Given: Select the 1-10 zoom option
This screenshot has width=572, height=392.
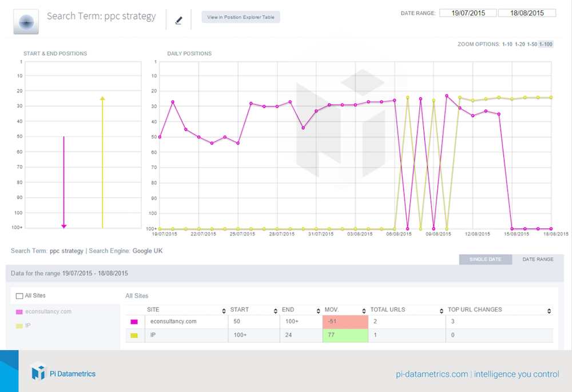Looking at the screenshot, I should point(507,44).
